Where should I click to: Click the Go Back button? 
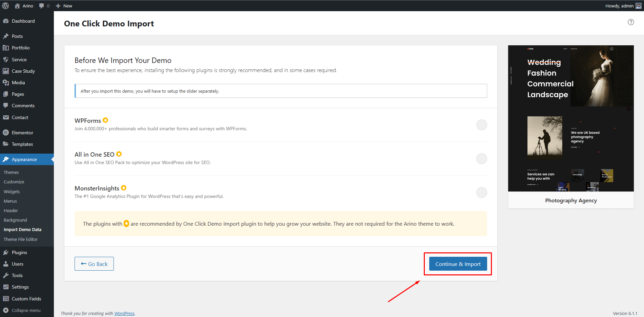point(94,264)
